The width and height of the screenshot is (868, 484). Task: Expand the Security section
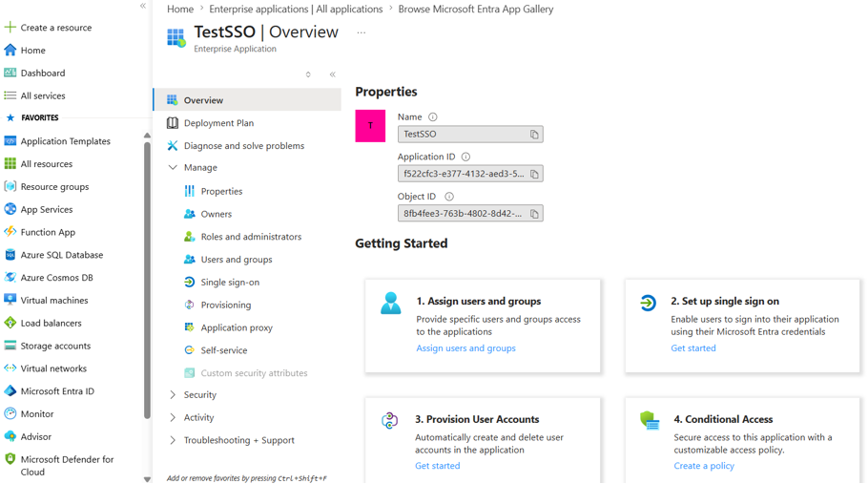(x=173, y=394)
